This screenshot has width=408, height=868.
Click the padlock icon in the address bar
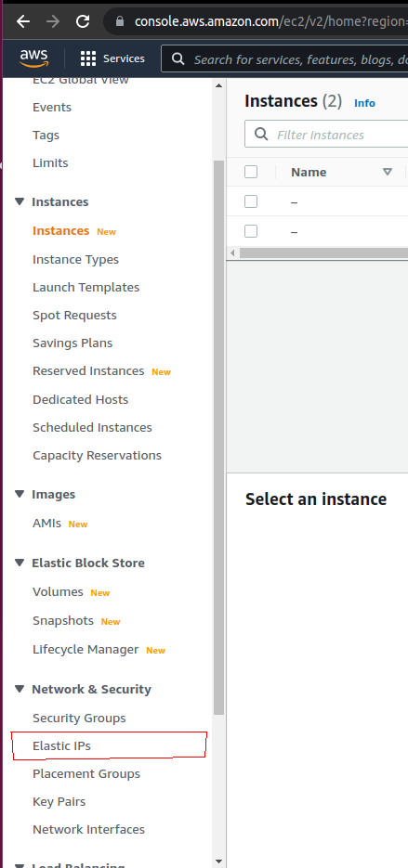click(119, 21)
